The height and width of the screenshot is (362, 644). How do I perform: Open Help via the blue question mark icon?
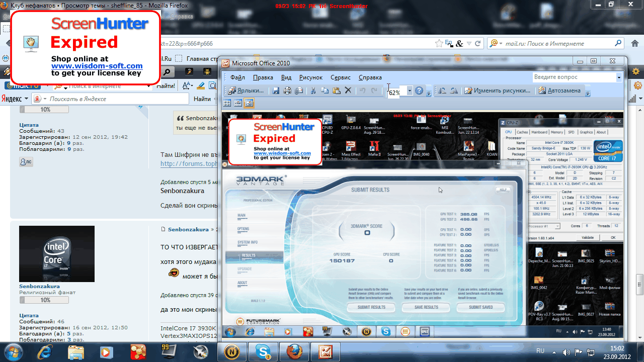(419, 91)
